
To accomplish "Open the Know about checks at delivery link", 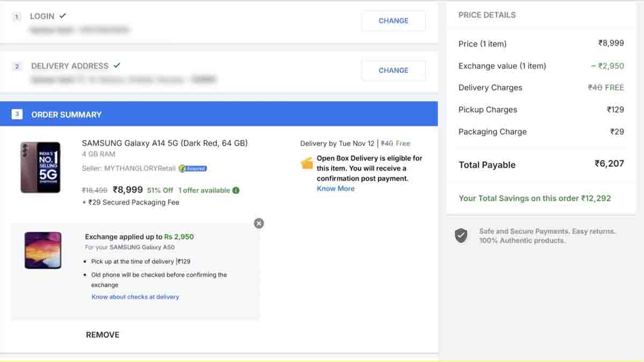I will click(135, 297).
